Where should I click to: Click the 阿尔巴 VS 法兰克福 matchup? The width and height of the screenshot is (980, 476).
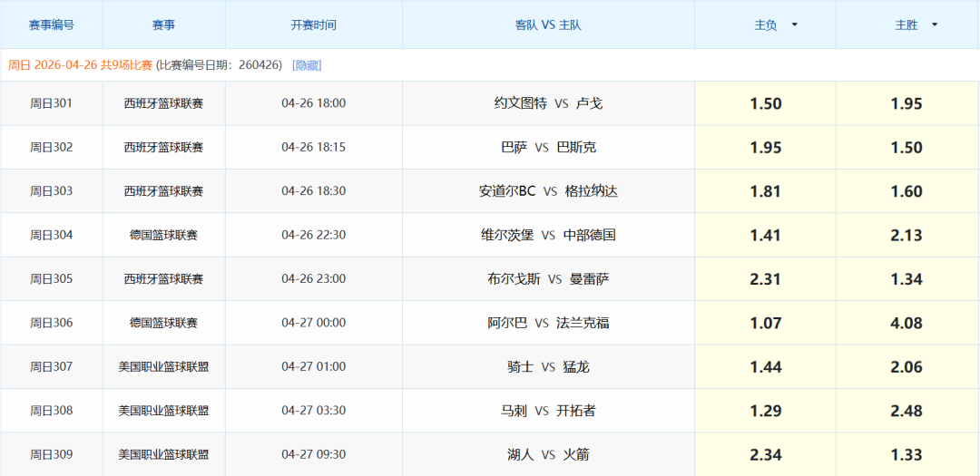[x=548, y=323]
